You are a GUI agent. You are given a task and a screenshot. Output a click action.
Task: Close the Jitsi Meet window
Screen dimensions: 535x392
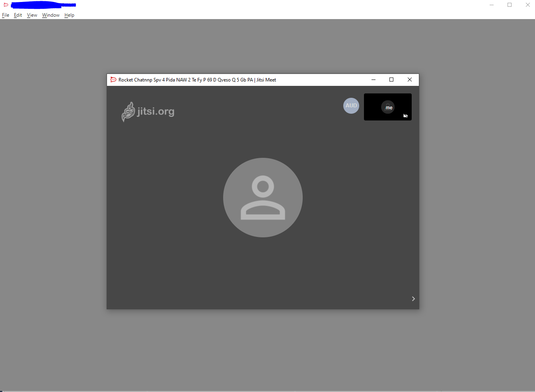410,80
